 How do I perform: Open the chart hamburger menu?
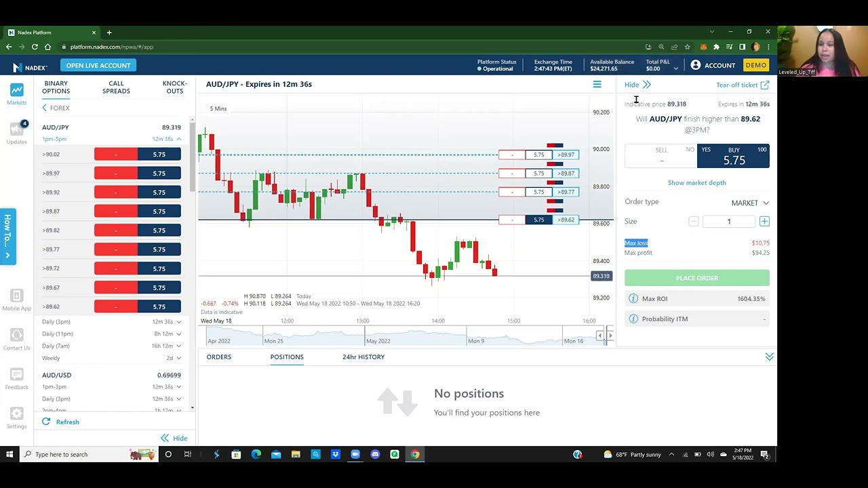point(597,85)
